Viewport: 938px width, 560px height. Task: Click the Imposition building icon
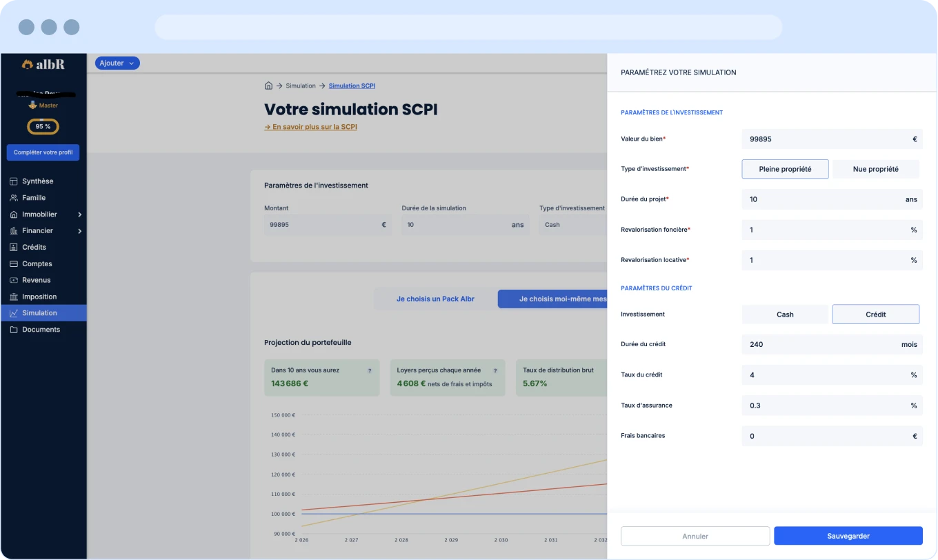pyautogui.click(x=14, y=297)
